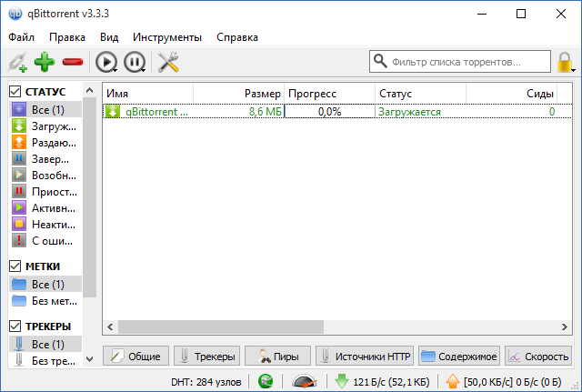This screenshot has width=582, height=392.
Task: Select the Без мет... unlabeled filter
Action: (x=45, y=301)
